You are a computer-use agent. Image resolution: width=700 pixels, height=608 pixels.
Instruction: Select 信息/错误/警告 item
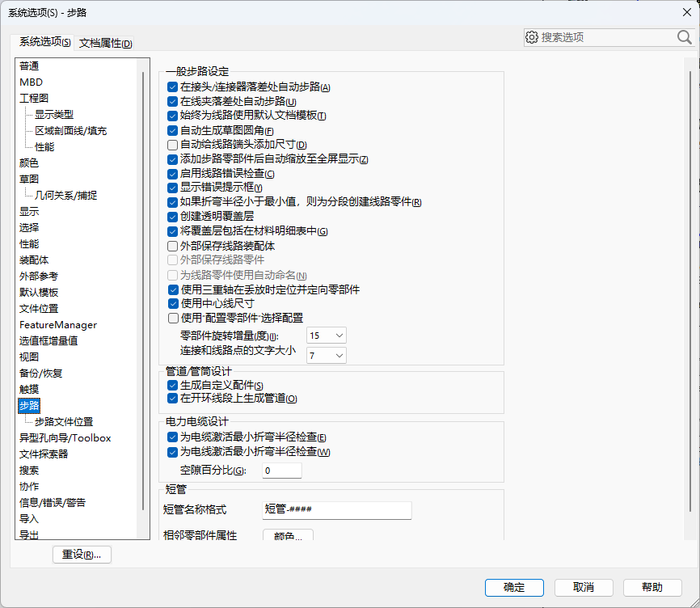coord(53,503)
